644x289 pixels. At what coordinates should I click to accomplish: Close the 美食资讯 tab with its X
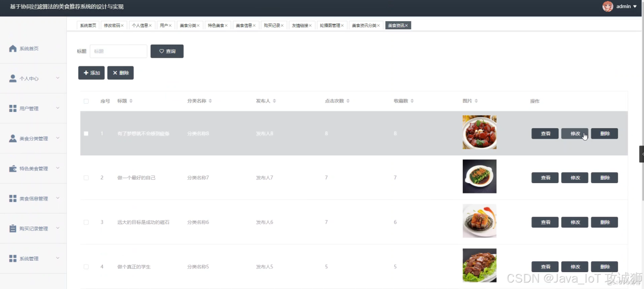coord(406,26)
